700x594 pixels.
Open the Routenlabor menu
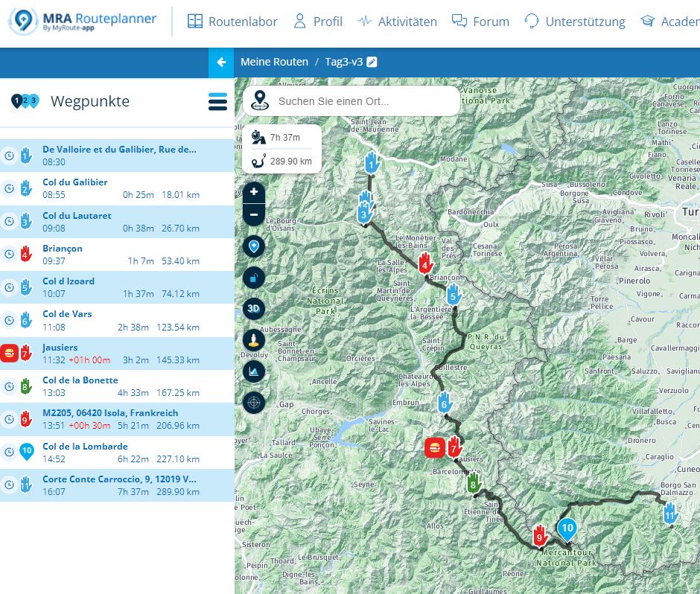click(232, 22)
